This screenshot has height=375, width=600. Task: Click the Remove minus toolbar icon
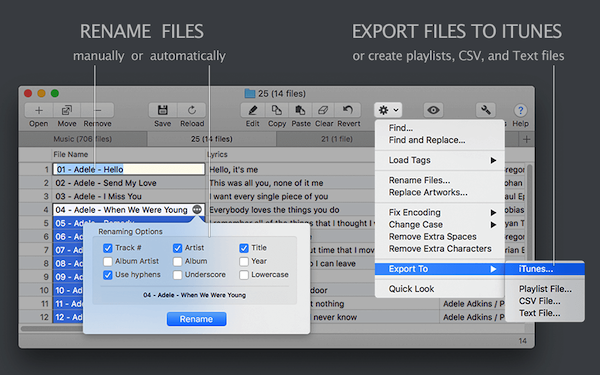[97, 111]
